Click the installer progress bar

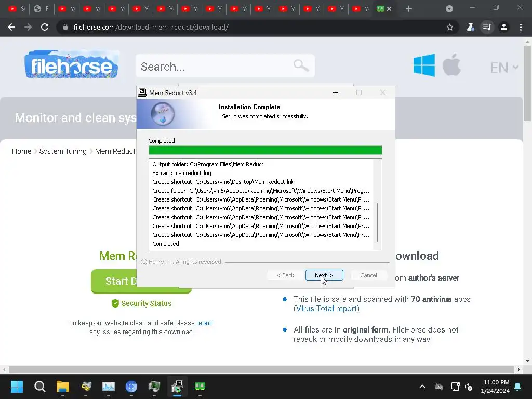[265, 150]
